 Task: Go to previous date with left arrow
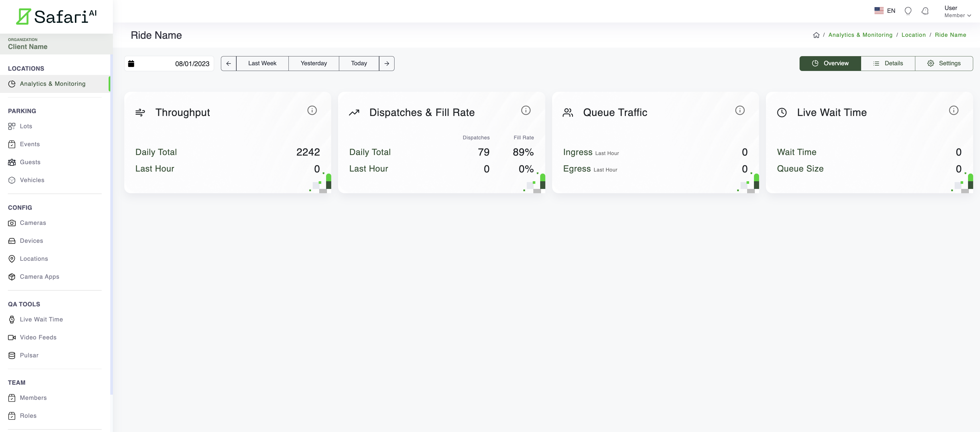click(228, 64)
